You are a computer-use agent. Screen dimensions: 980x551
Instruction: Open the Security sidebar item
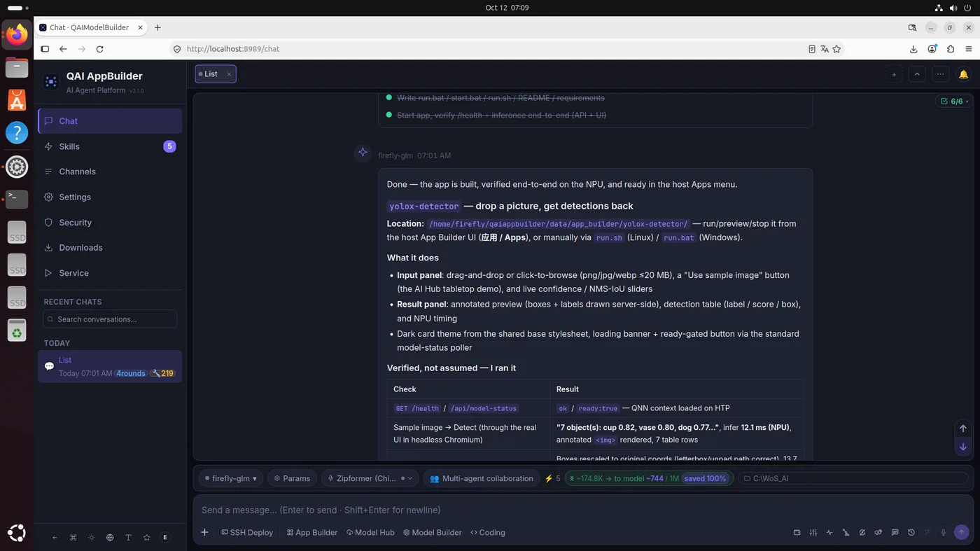click(110, 223)
